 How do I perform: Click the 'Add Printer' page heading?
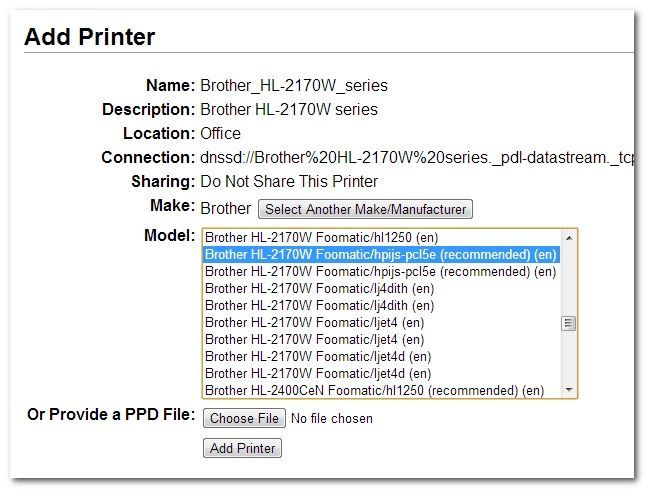[90, 37]
